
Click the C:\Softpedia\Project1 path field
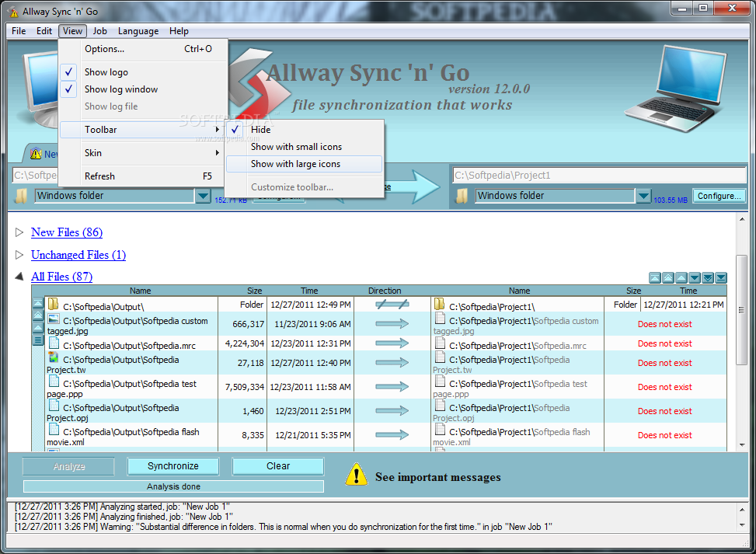[599, 175]
